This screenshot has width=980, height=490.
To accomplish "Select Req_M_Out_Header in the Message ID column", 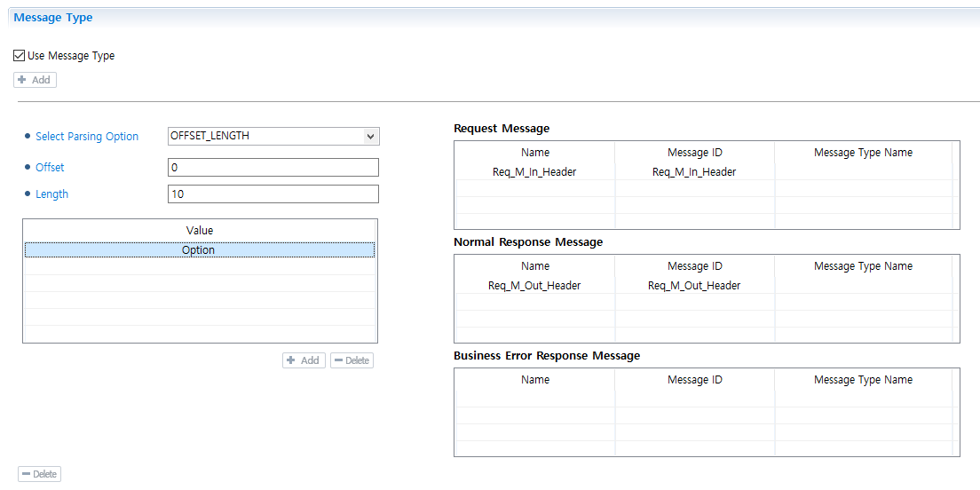I will point(694,286).
